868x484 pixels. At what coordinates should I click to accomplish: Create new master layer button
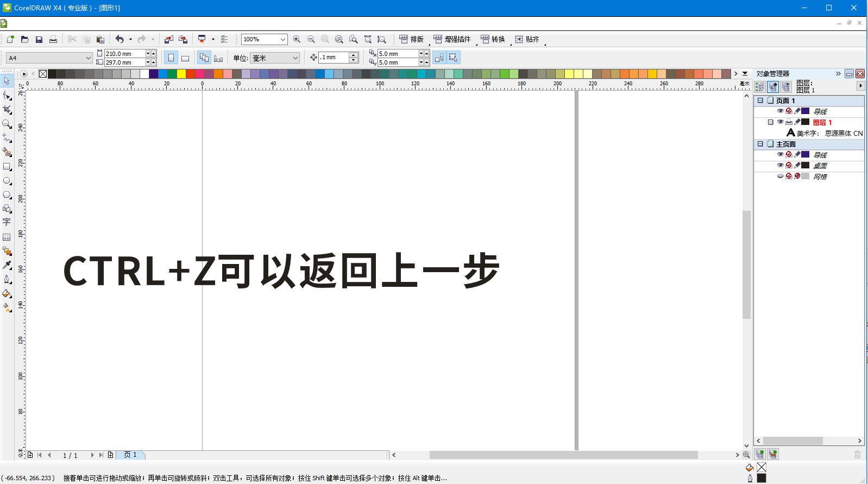click(773, 454)
